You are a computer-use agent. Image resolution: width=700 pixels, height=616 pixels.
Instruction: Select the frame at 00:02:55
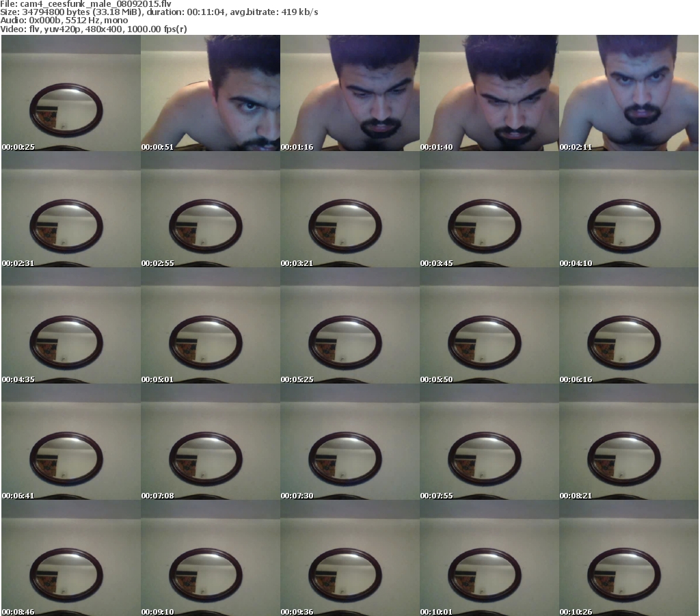(211, 209)
